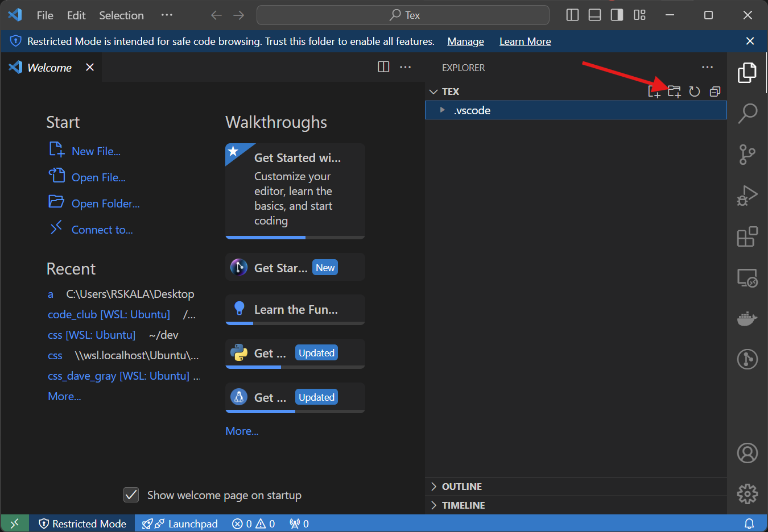
Task: Open editor more actions menu
Action: tap(405, 67)
